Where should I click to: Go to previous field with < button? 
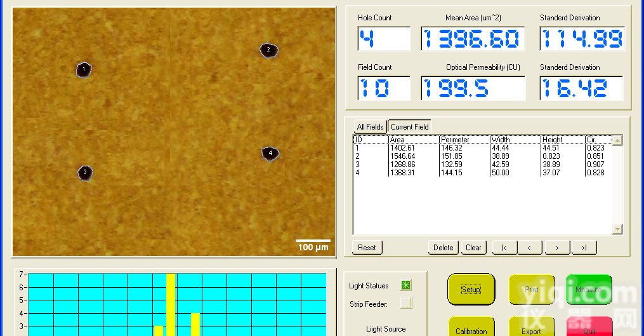click(530, 248)
